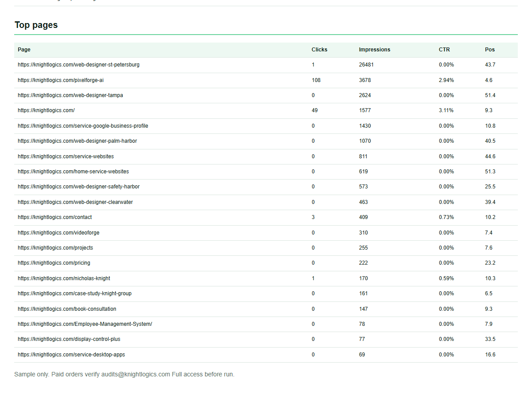Select the nicholas-knight page URL

tap(64, 278)
